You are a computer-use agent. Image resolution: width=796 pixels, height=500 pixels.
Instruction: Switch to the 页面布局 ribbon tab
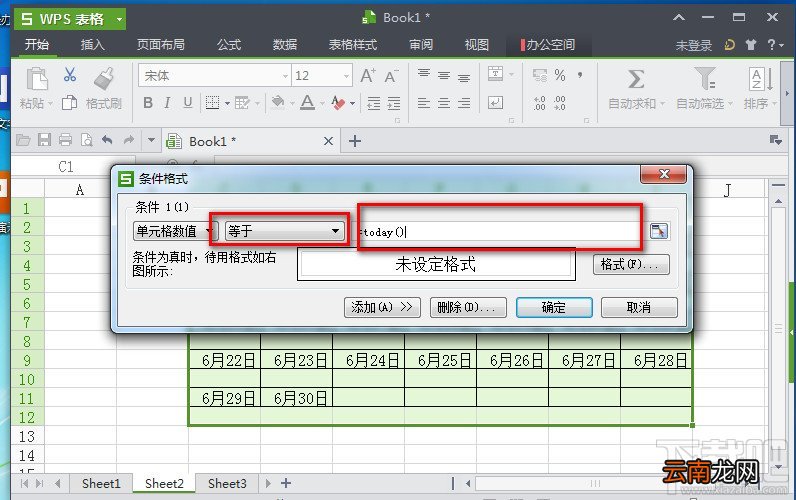coord(160,45)
